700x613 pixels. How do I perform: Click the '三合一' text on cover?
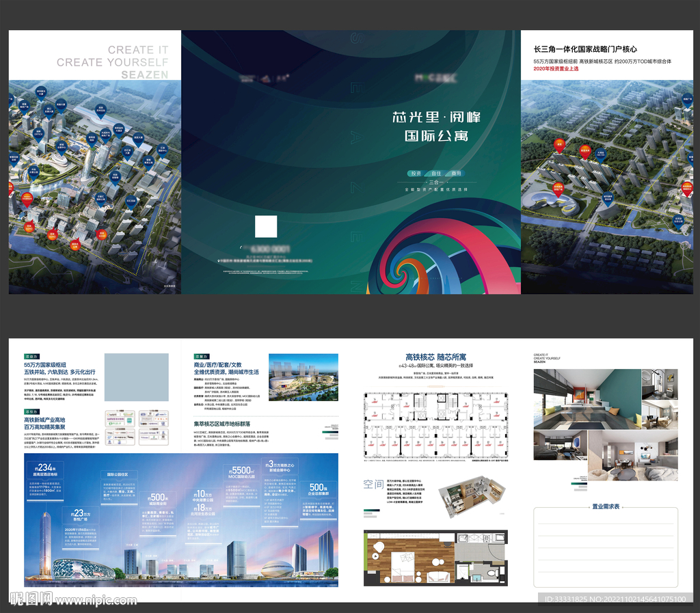pos(436,182)
